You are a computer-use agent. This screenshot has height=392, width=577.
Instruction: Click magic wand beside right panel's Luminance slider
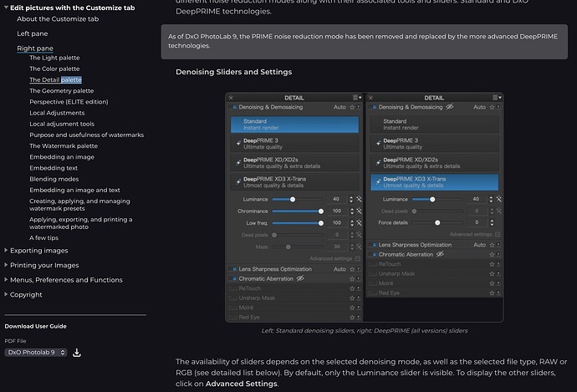[498, 200]
